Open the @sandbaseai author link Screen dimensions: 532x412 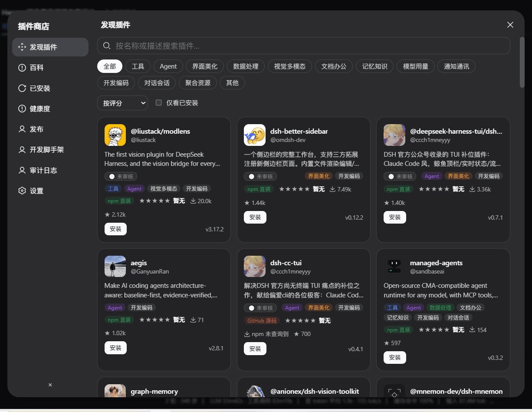click(427, 271)
